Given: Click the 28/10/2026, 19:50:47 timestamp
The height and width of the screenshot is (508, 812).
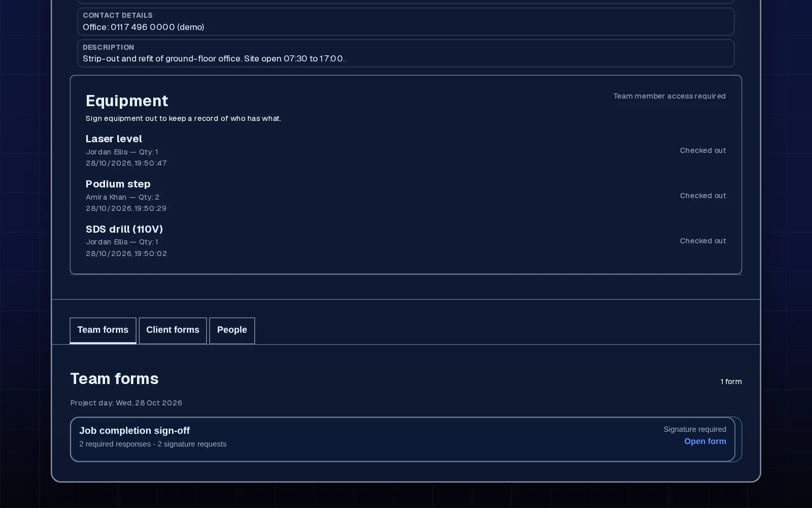Looking at the screenshot, I should tap(126, 163).
